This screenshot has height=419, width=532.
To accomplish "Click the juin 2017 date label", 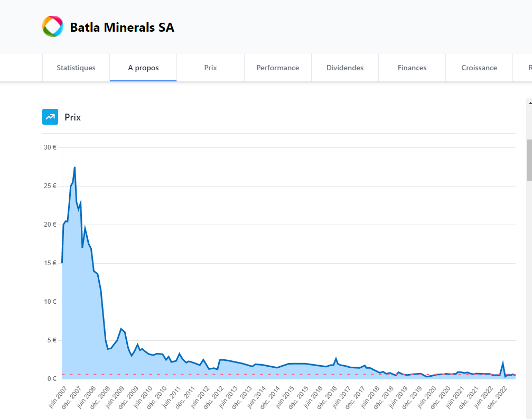I will tap(342, 397).
